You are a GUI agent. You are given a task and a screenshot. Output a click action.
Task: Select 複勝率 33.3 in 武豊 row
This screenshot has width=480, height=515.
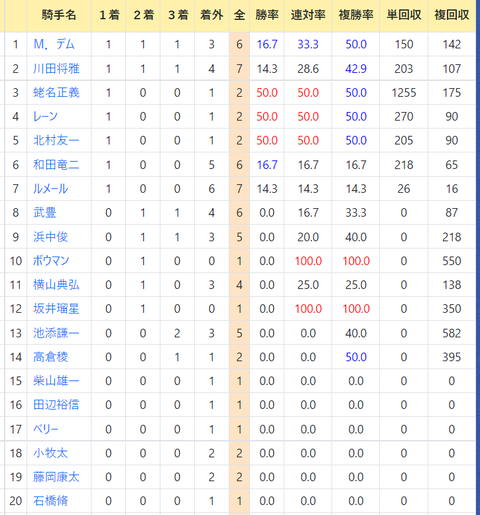coord(356,213)
